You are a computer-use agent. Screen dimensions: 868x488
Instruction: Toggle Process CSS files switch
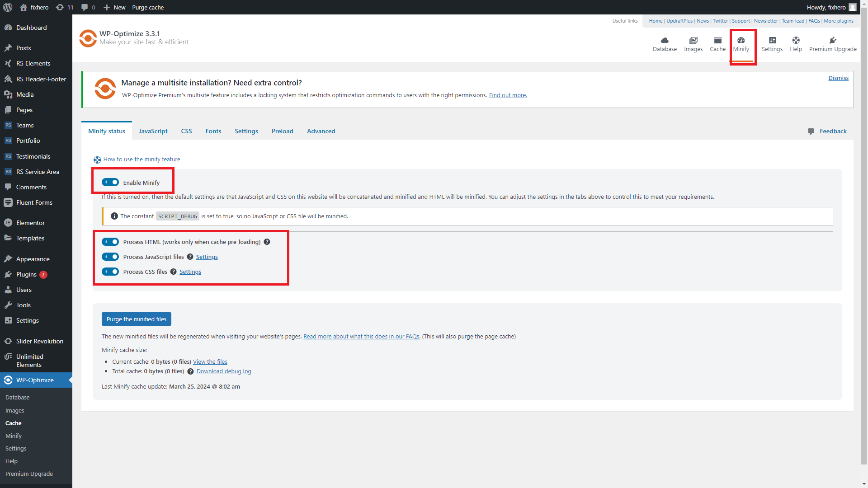[110, 272]
